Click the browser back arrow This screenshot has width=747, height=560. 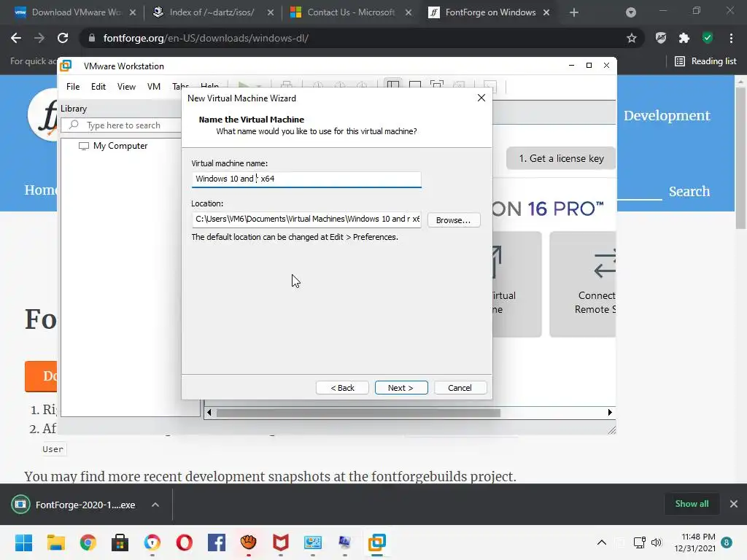tap(16, 38)
